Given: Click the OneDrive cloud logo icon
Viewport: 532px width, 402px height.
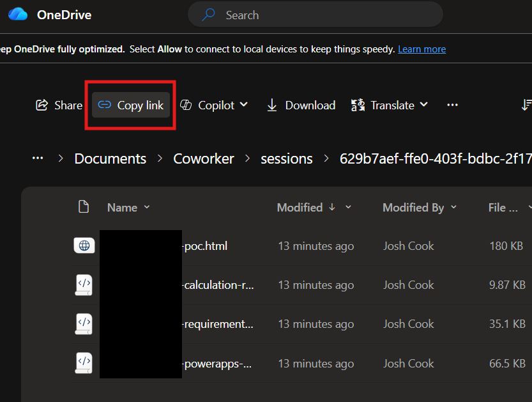Looking at the screenshot, I should point(18,15).
